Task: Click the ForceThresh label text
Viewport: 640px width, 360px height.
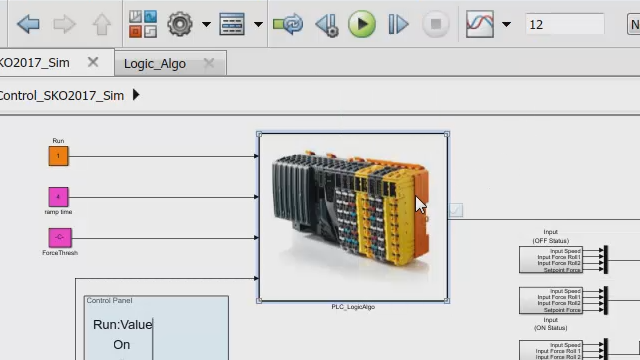Action: click(x=60, y=253)
